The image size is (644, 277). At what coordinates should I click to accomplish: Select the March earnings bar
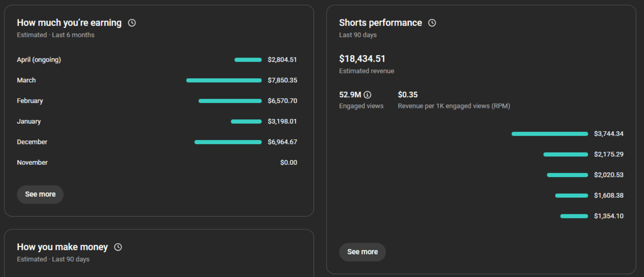pos(224,81)
